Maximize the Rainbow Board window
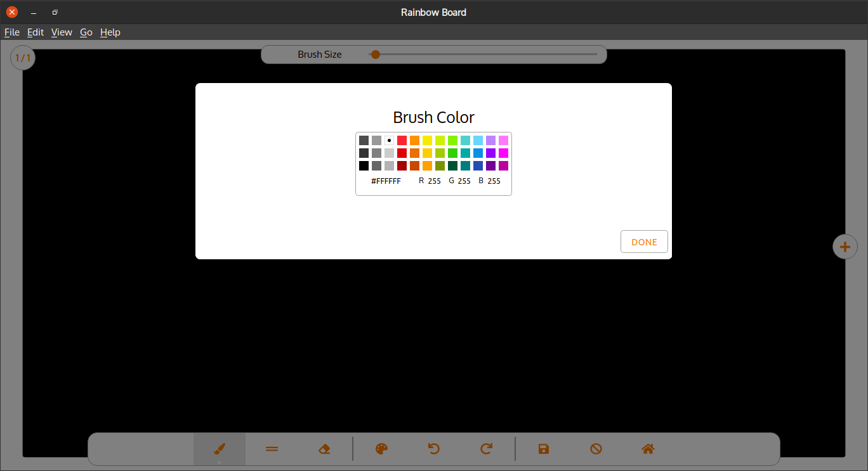This screenshot has height=471, width=868. (55, 12)
